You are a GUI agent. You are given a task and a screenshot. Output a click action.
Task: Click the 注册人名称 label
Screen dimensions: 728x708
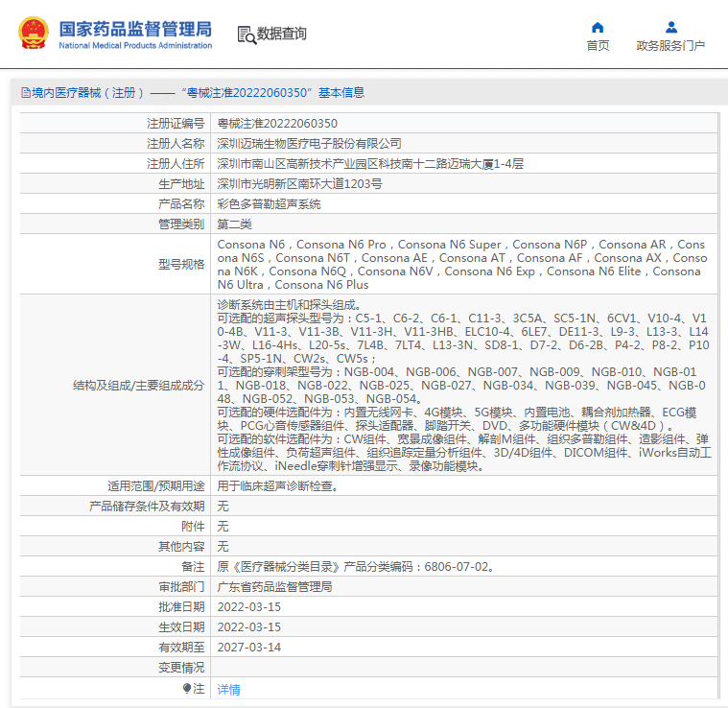coord(176,144)
